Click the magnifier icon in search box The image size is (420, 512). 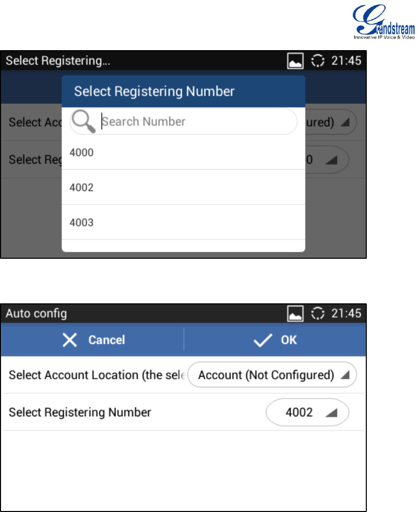click(x=84, y=121)
